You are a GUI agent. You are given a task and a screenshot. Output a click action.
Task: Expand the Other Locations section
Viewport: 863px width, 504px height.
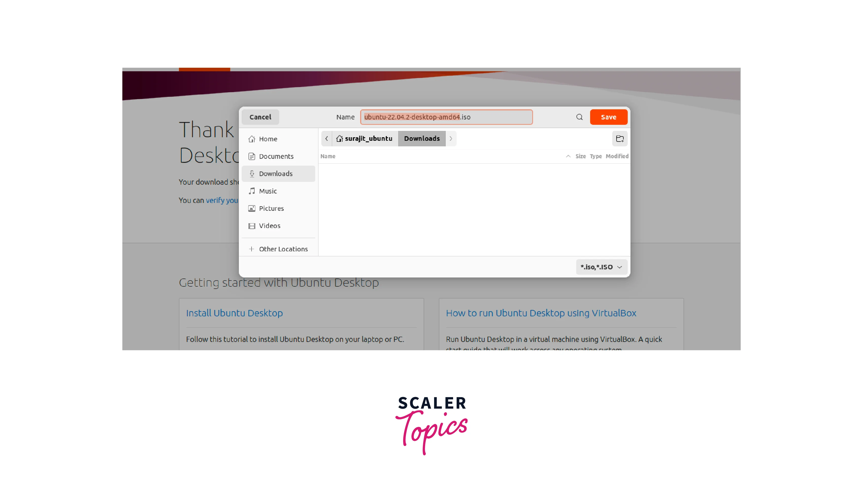(278, 248)
